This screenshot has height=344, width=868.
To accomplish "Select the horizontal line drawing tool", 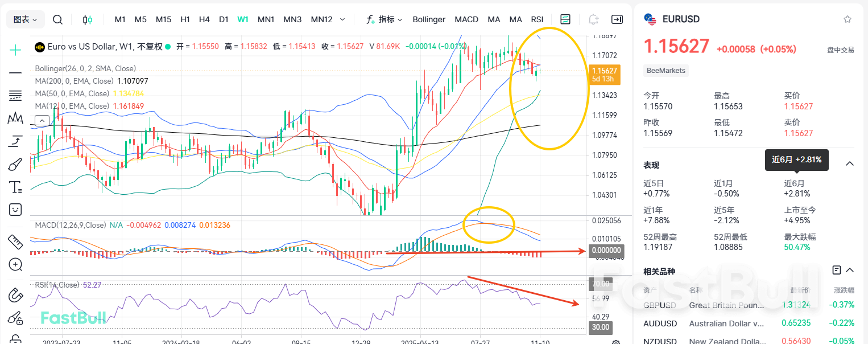I will click(x=15, y=73).
